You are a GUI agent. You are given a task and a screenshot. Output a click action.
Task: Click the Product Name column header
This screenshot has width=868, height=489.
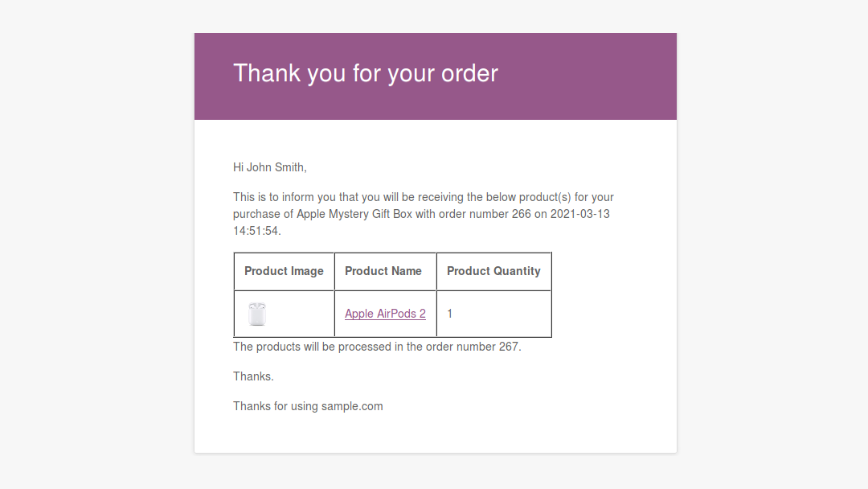[x=385, y=271]
